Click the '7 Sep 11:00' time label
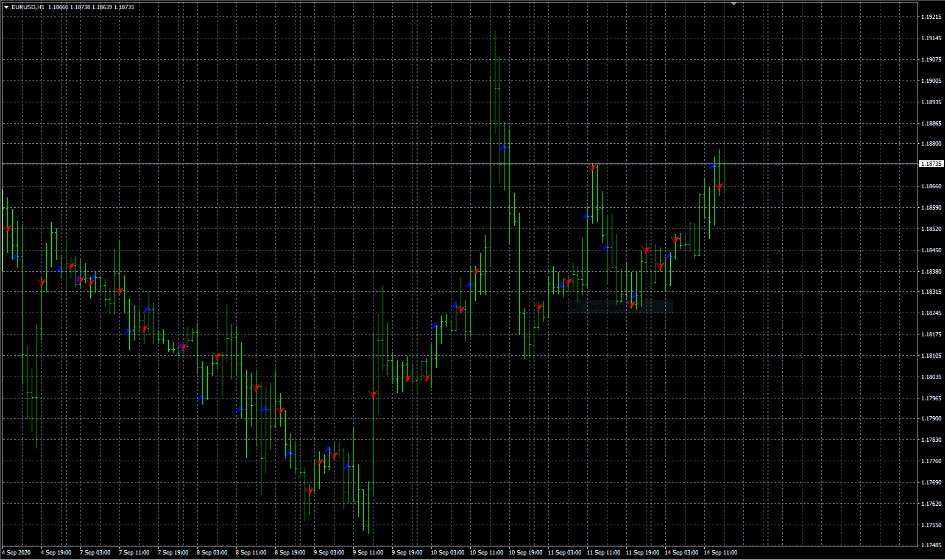Image resolution: width=945 pixels, height=560 pixels. click(x=134, y=553)
